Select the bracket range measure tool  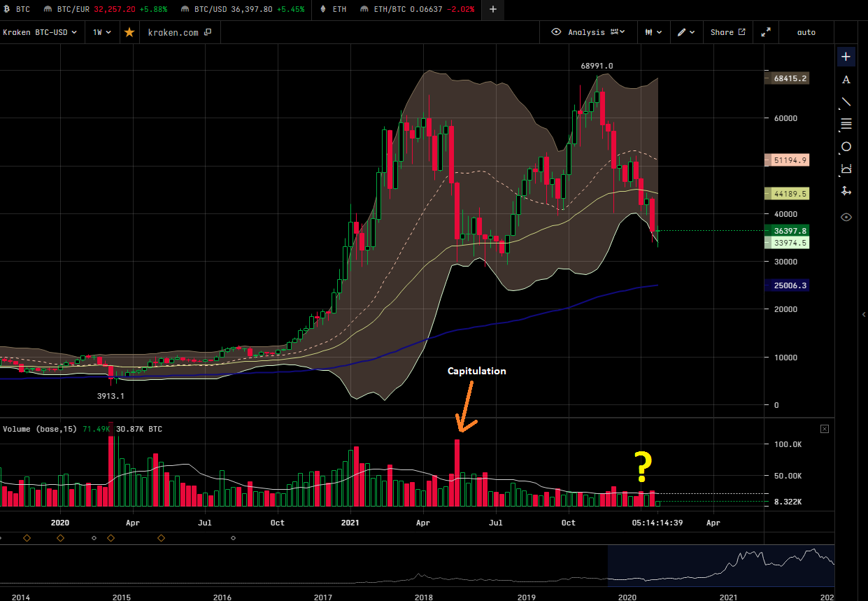point(846,169)
